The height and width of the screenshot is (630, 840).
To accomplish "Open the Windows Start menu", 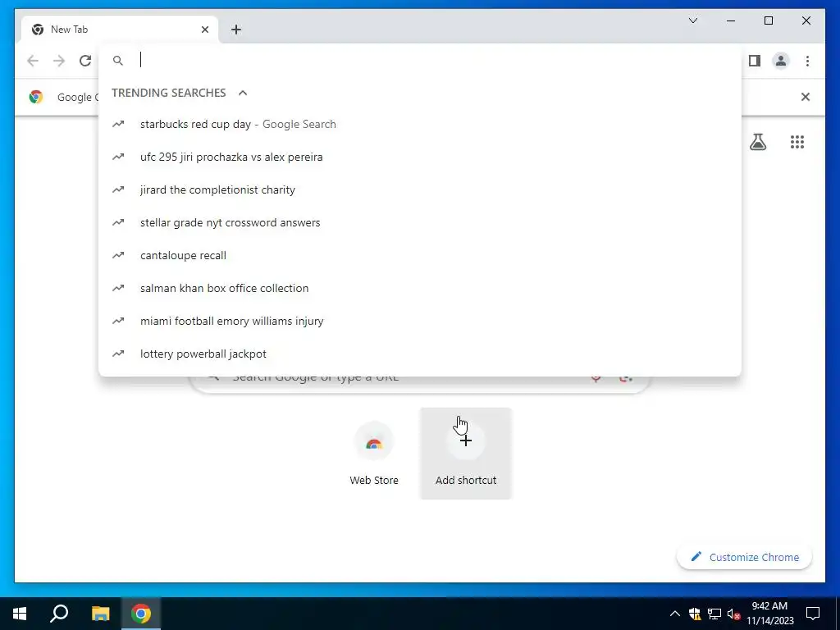I will point(20,614).
